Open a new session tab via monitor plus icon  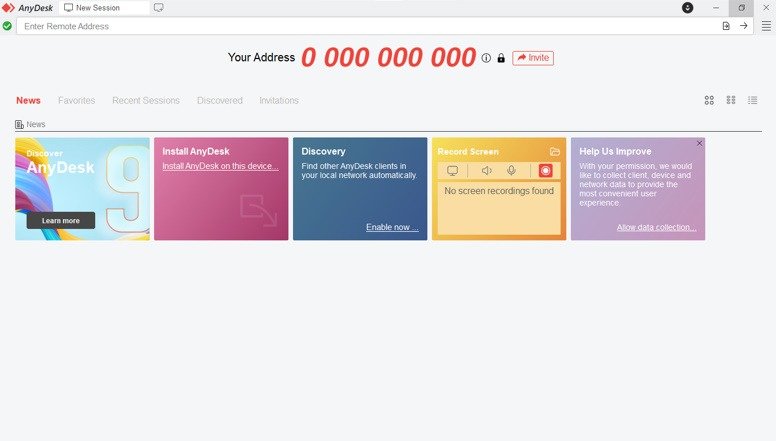click(x=158, y=8)
